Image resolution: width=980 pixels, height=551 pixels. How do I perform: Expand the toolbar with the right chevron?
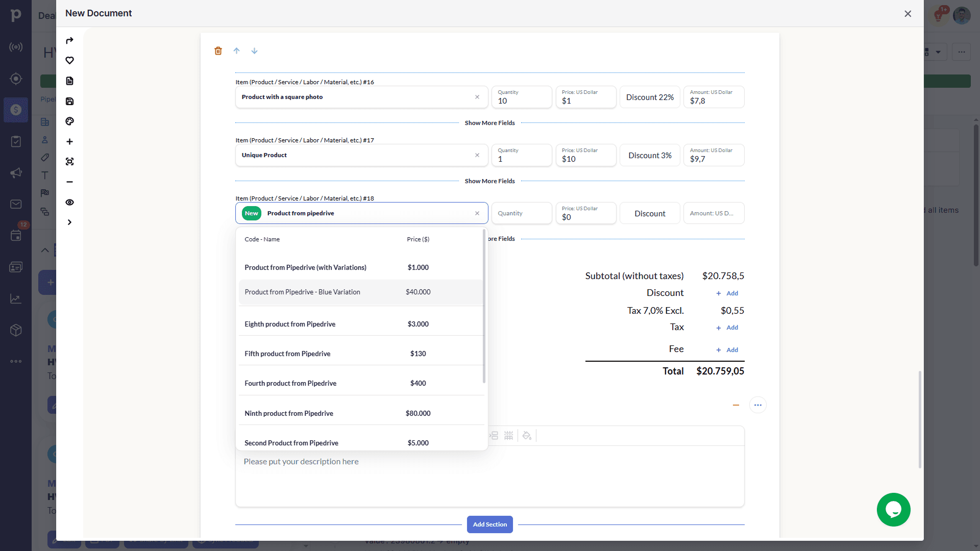click(x=69, y=222)
